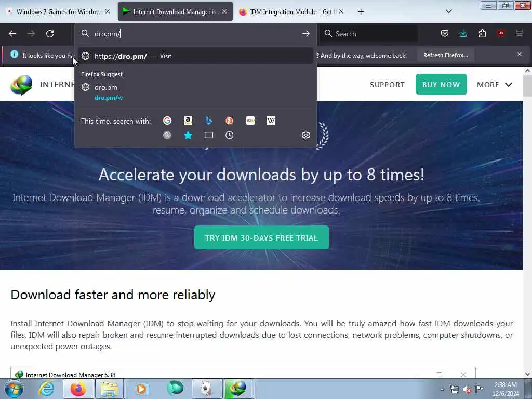Reload the page with the refresh icon

[x=50, y=34]
